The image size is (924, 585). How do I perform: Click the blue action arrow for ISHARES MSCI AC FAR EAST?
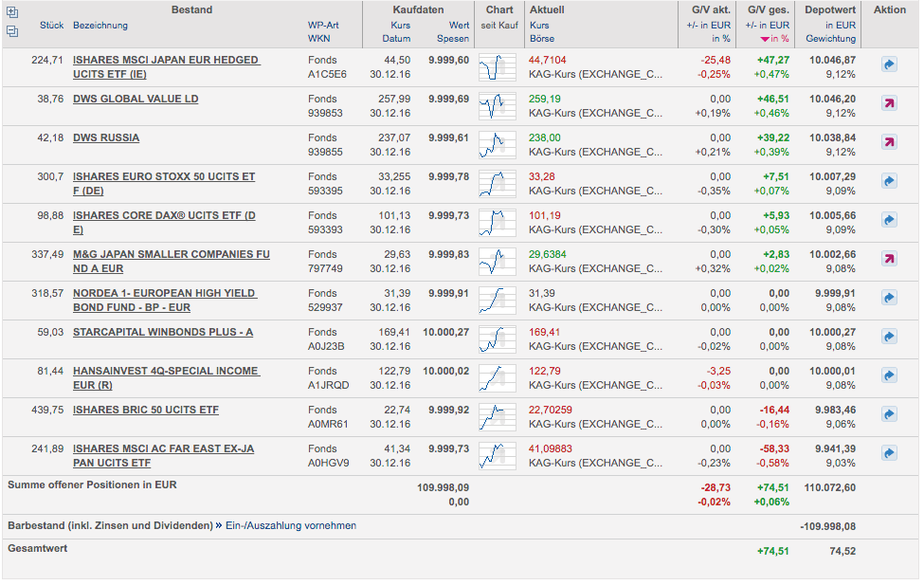coord(889,453)
